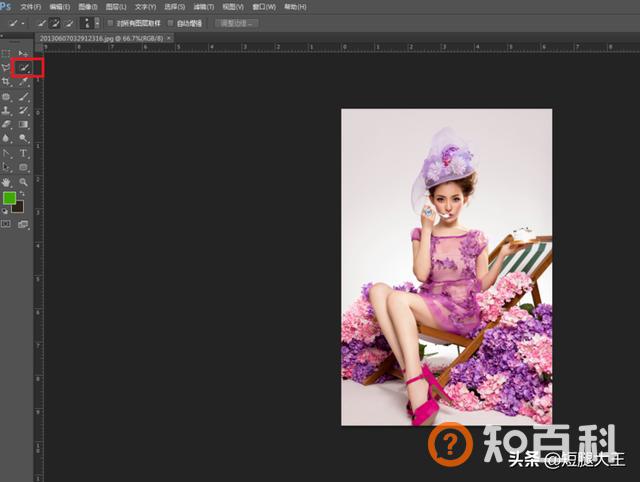Select the Move tool
Viewport: 640px width, 482px height.
23,53
